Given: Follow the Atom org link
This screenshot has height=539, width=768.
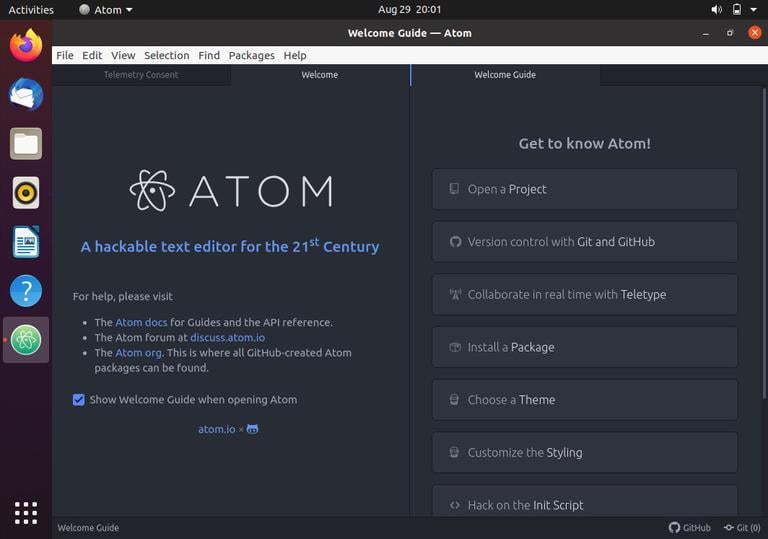Looking at the screenshot, I should coord(139,353).
